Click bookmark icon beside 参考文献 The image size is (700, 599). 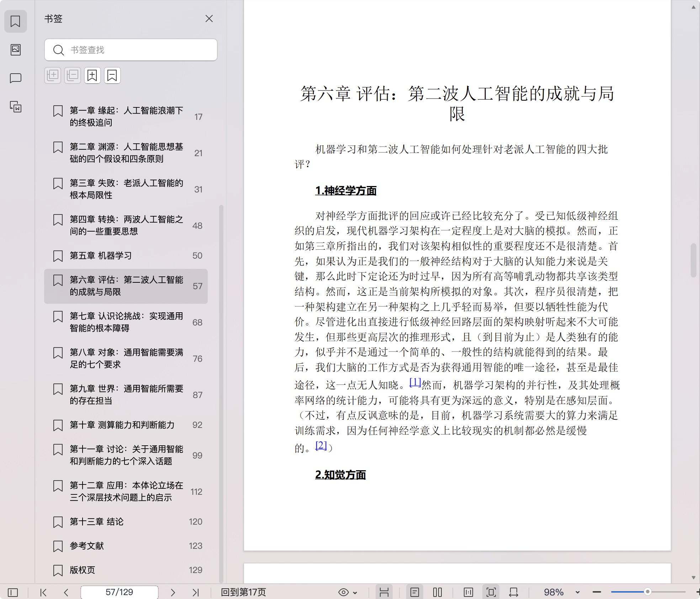click(x=58, y=546)
